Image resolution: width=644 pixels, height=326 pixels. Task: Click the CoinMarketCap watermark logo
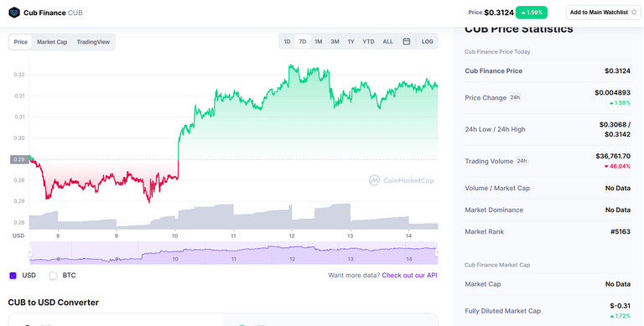click(x=402, y=180)
